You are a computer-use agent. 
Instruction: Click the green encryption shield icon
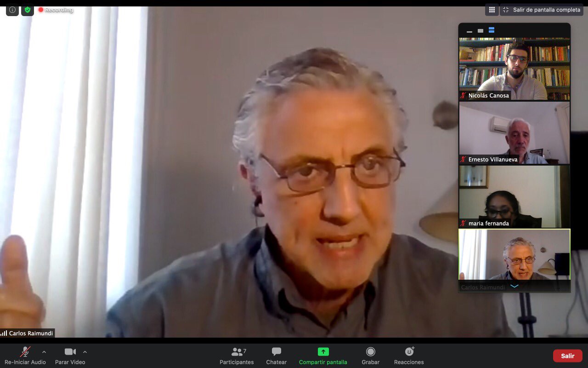coord(28,10)
